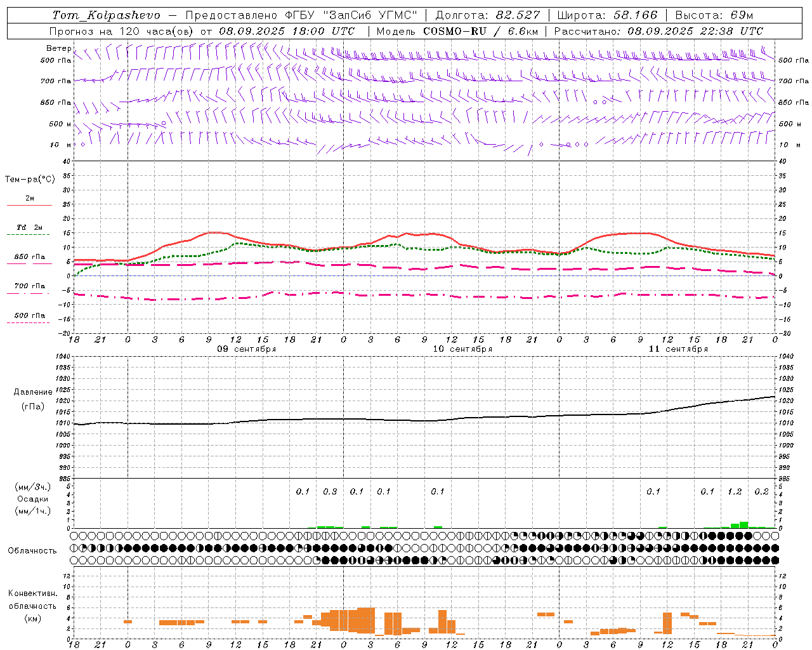Click the '(км)' unit under convective cloudiness
Screen dimensions: 812x650
click(33, 618)
